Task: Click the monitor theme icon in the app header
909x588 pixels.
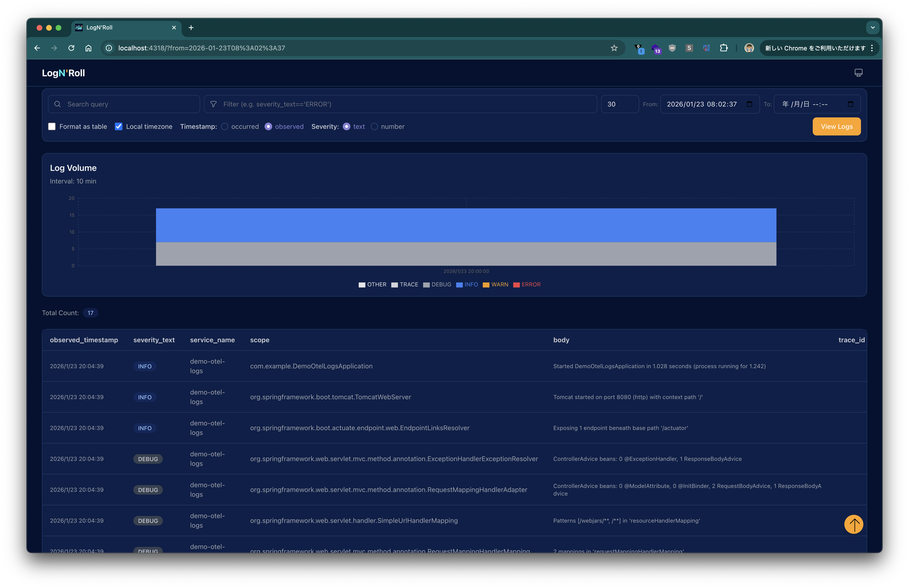Action: click(858, 72)
